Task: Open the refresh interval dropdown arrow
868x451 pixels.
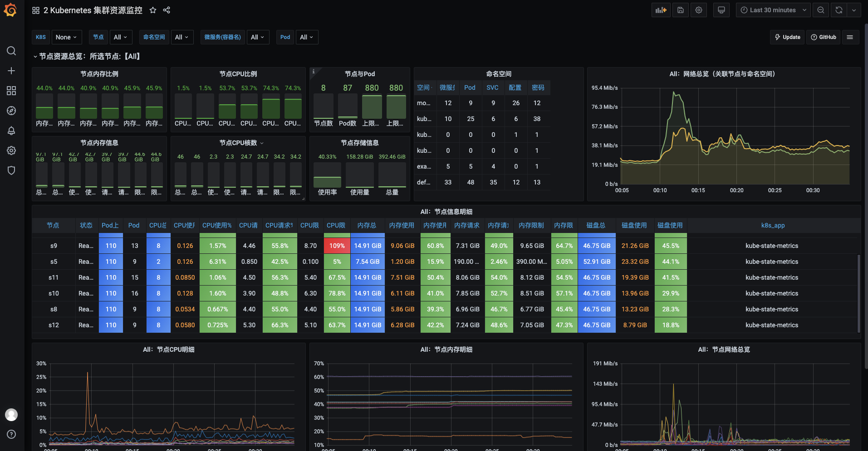Action: coord(854,10)
